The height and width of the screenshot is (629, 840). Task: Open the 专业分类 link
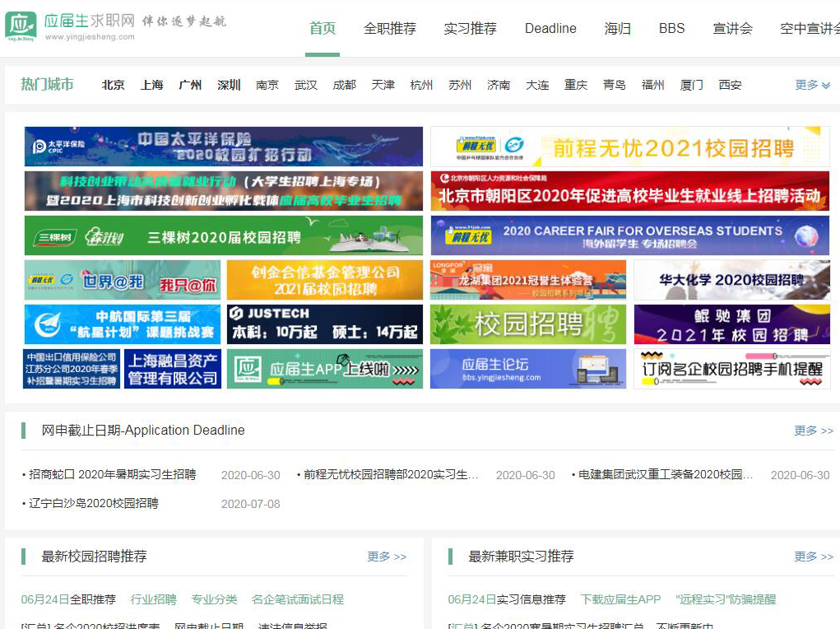214,599
